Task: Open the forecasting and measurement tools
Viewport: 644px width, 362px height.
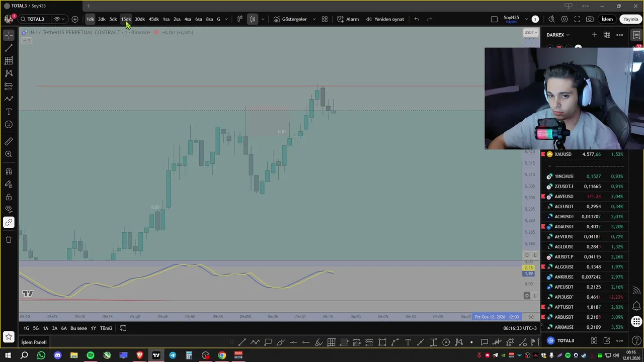Action: tap(9, 86)
